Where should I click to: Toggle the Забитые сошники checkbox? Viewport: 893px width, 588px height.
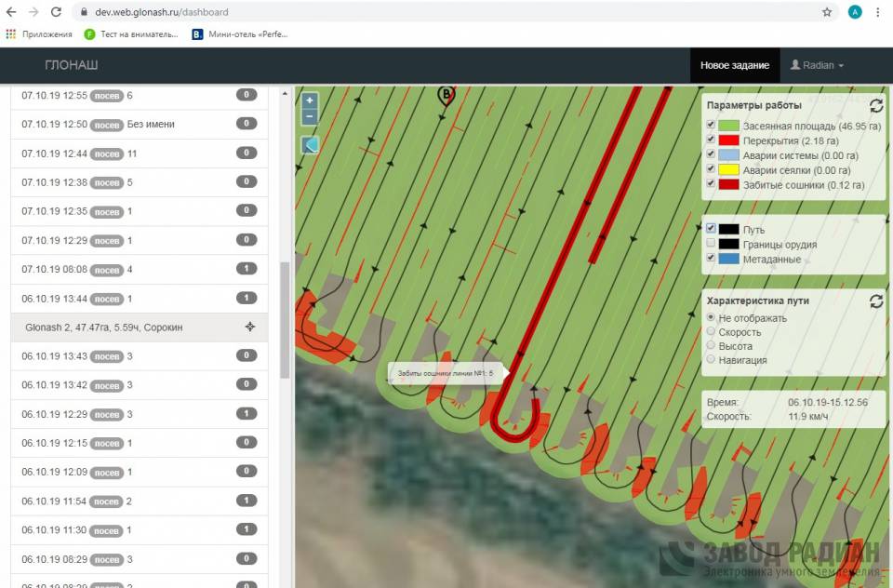click(x=710, y=184)
